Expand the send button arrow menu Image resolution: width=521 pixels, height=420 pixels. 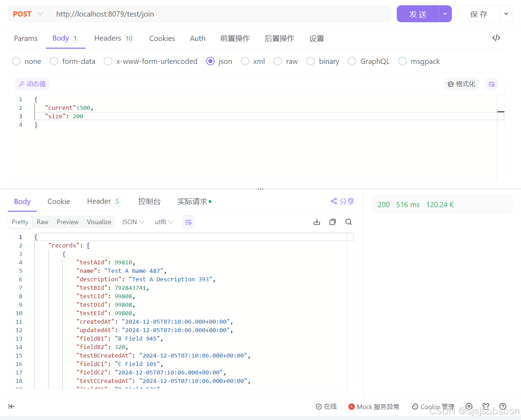click(x=445, y=14)
